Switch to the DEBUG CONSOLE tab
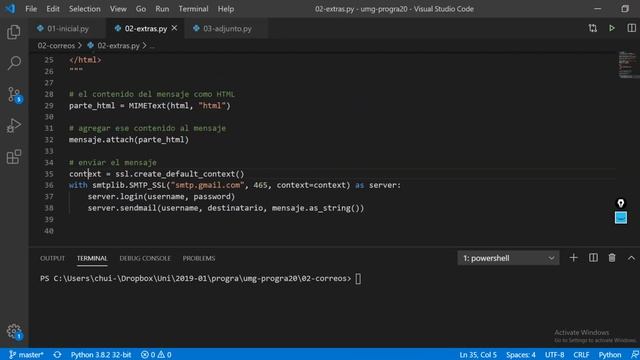 (x=145, y=258)
